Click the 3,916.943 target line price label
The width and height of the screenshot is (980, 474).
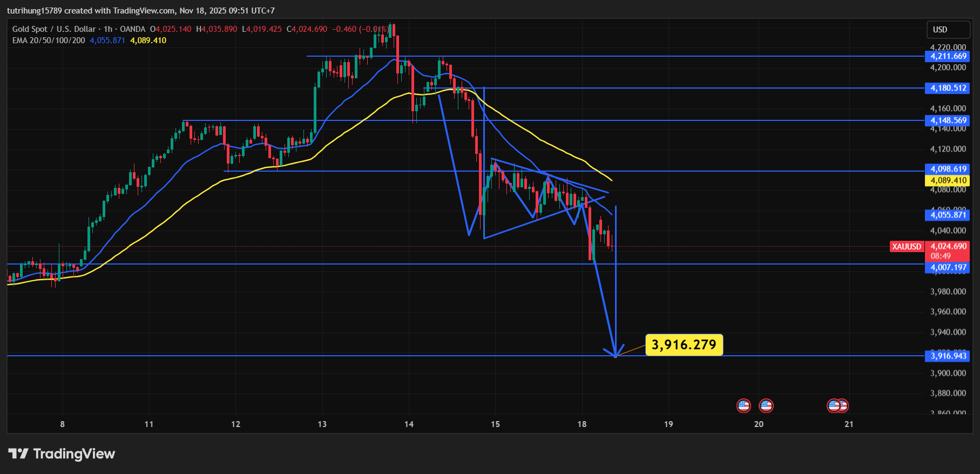tap(948, 356)
